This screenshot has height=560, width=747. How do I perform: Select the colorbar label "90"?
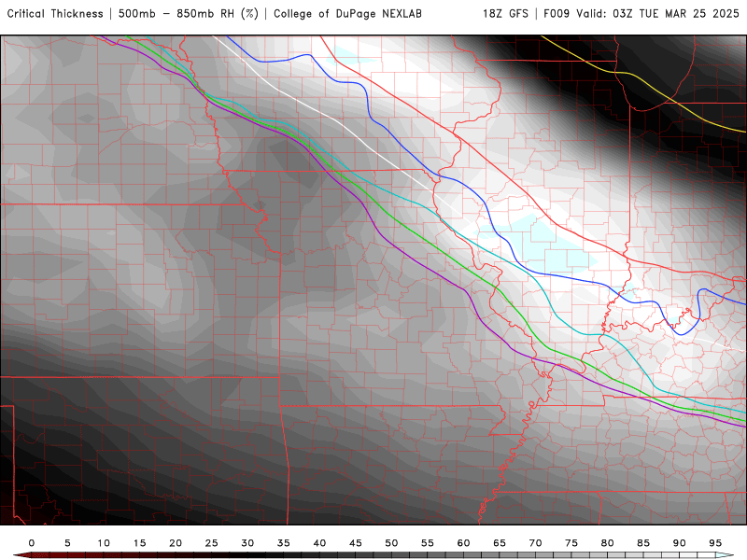pos(680,543)
